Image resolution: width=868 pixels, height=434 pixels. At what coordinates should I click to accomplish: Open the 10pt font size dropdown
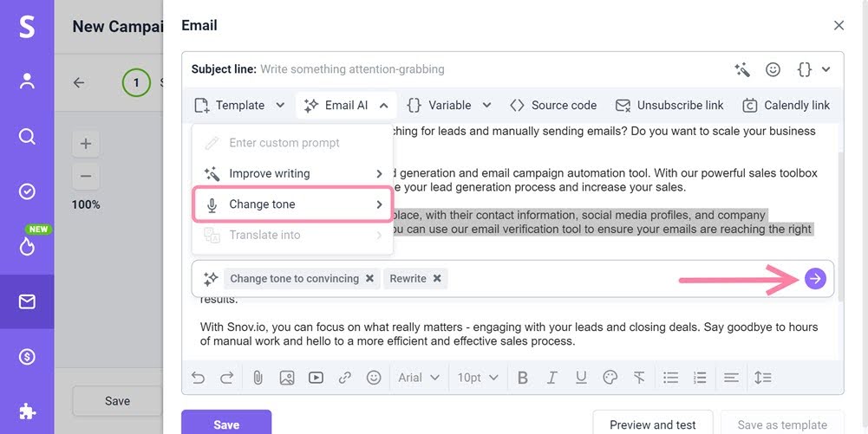coord(478,378)
